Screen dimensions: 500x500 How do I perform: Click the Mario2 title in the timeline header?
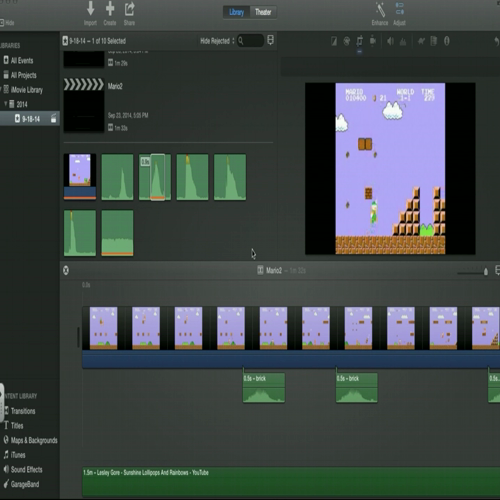click(x=274, y=270)
